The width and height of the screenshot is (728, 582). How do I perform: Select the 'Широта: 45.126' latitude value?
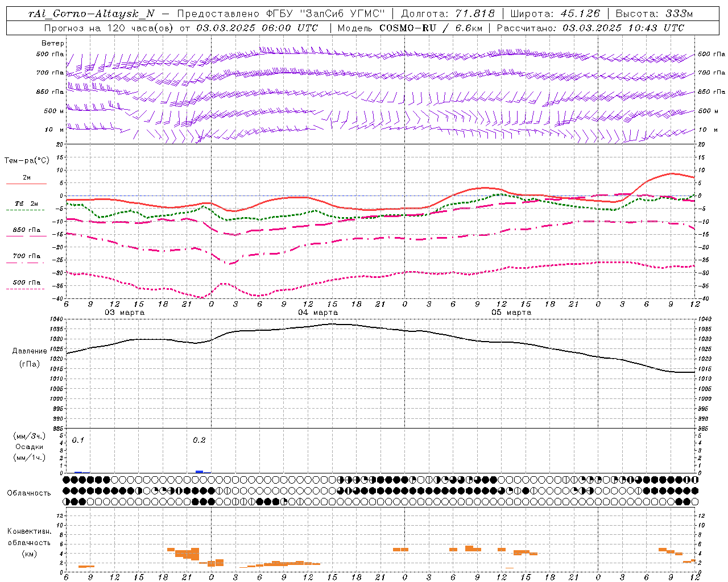point(555,14)
